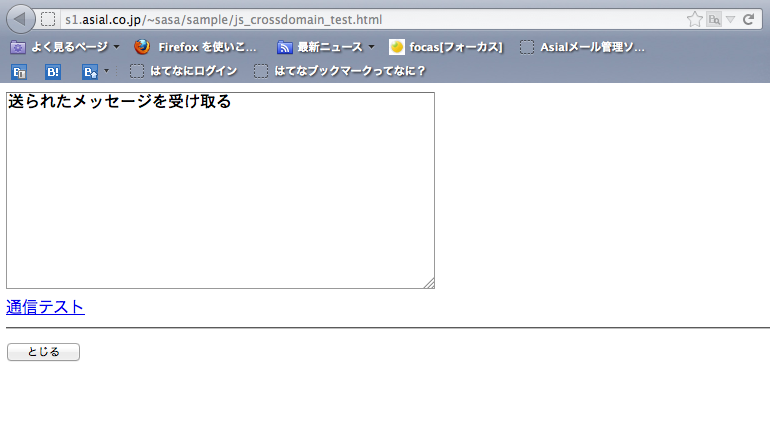Click the feed icon in the address bar

coord(713,19)
